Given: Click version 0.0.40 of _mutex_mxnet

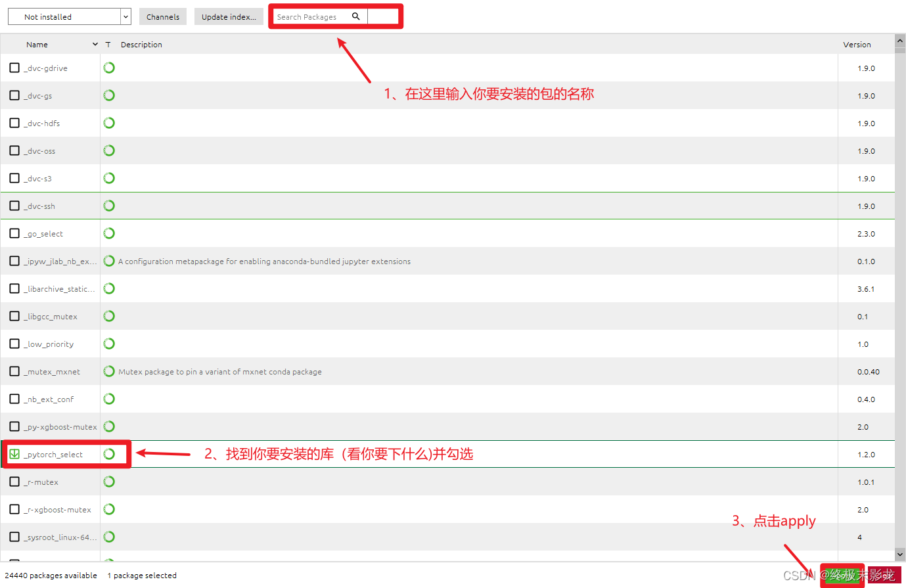Looking at the screenshot, I should pos(868,372).
